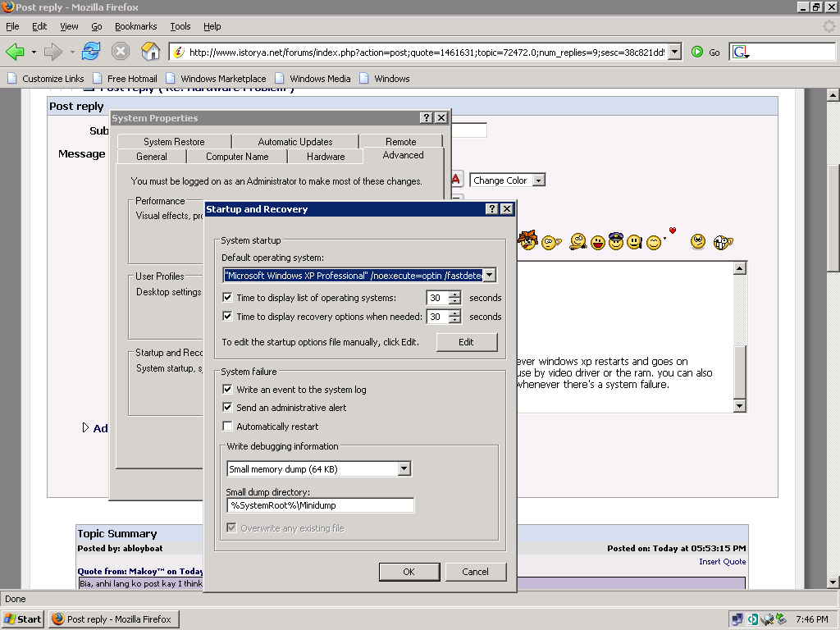Viewport: 840px width, 630px height.
Task: Click the Small dump directory text field
Action: pos(320,505)
